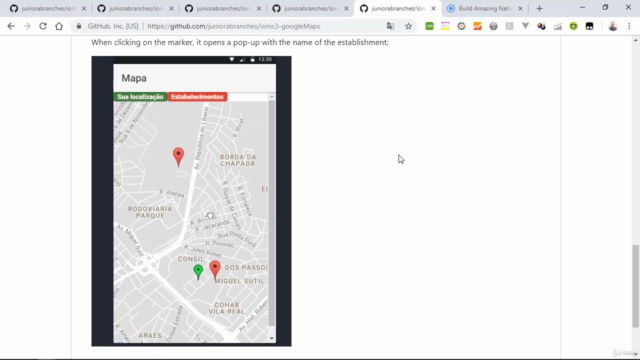Open the black square extension icon

(x=589, y=26)
